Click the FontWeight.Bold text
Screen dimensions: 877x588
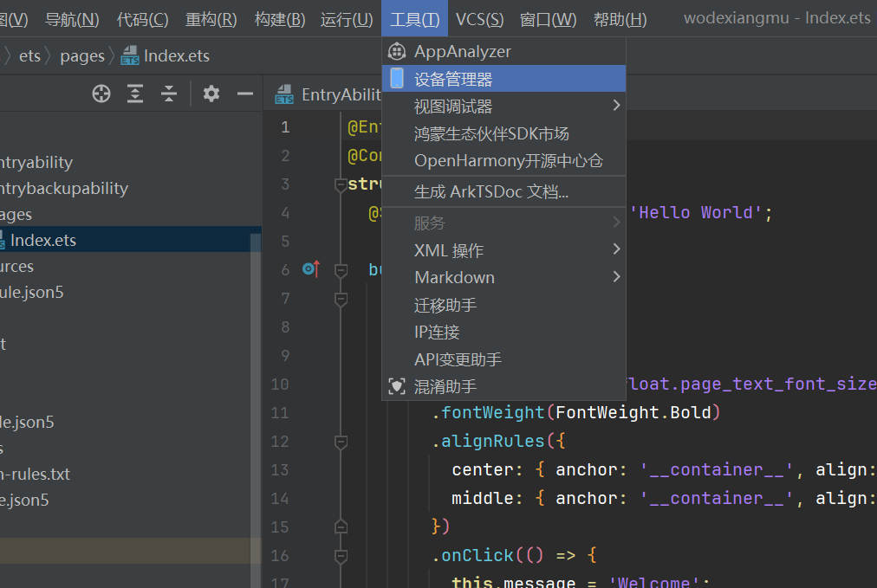(633, 412)
